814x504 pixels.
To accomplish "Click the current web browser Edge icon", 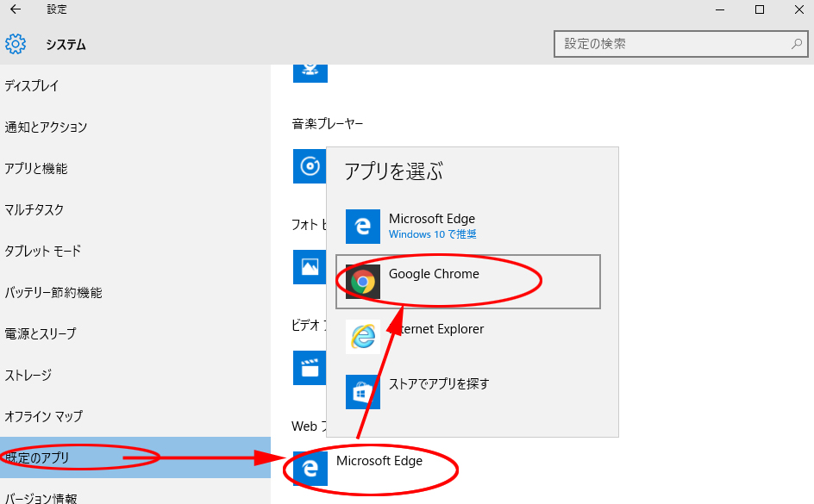I will click(x=310, y=468).
